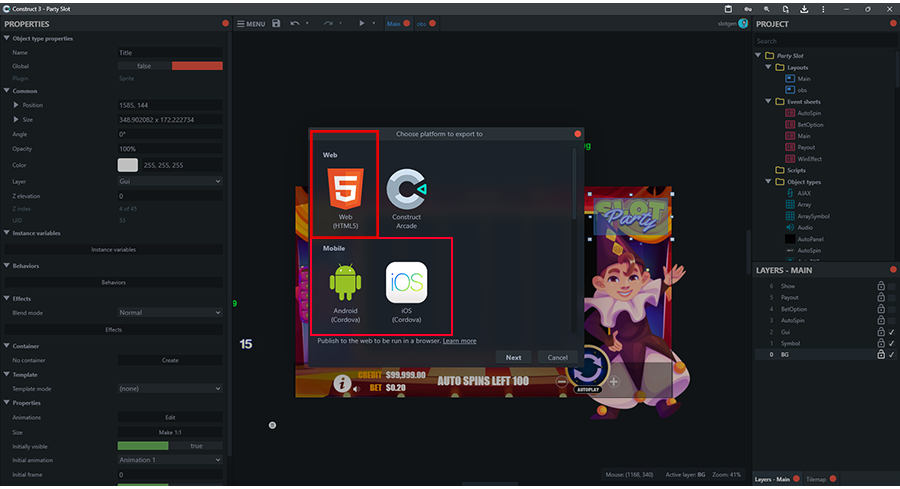Hide the Gui layer via checkbox

(891, 332)
